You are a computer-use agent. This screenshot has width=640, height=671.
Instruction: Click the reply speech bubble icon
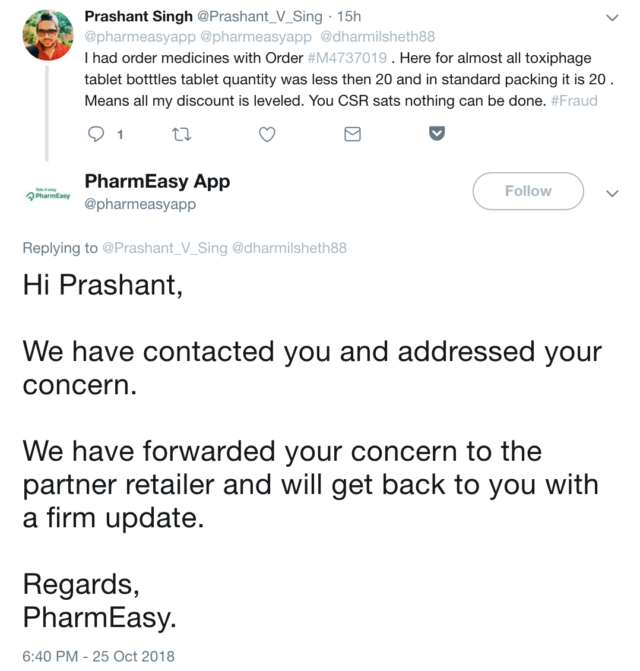97,133
